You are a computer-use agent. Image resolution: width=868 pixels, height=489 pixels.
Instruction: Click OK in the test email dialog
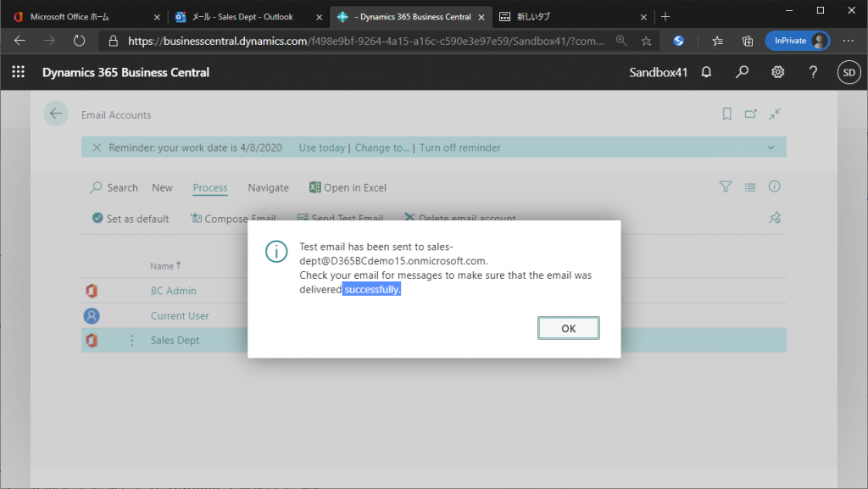pos(568,328)
